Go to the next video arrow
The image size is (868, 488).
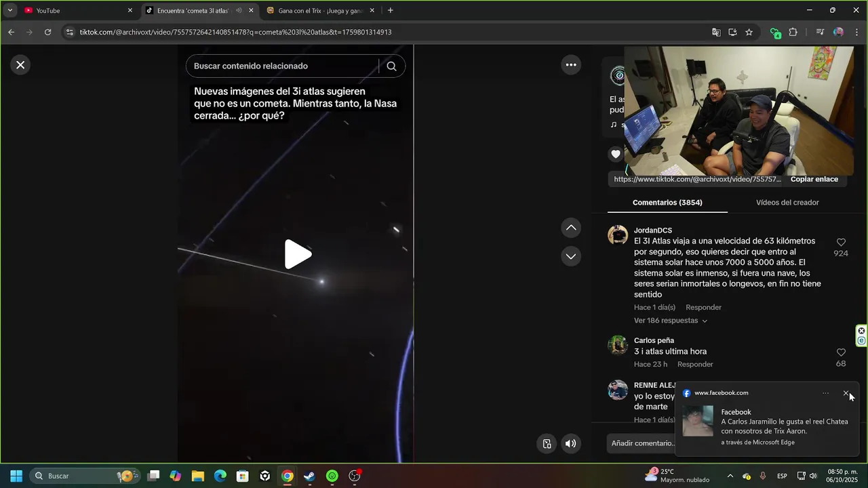(571, 256)
